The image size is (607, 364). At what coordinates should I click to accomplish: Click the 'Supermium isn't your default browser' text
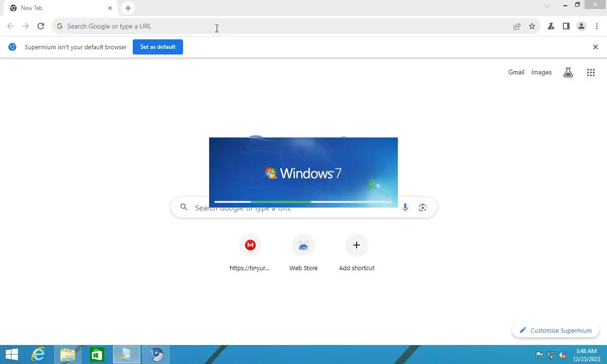click(76, 47)
